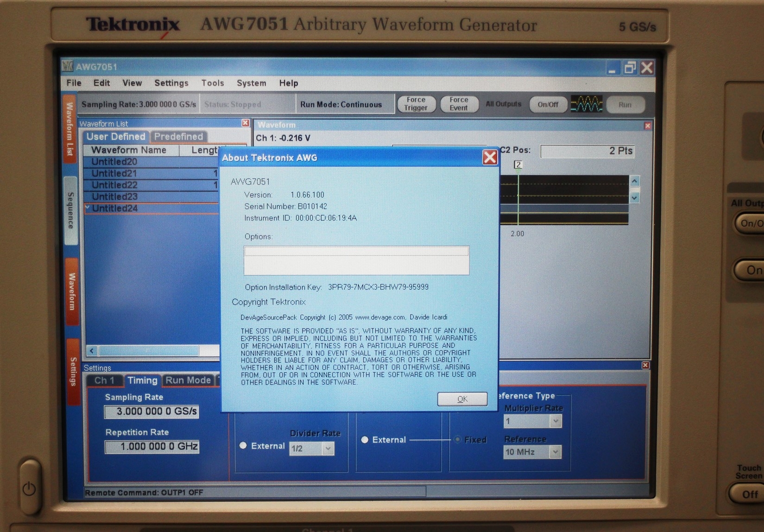Screen dimensions: 764x532
Task: Select the Timing settings tab
Action: click(142, 380)
